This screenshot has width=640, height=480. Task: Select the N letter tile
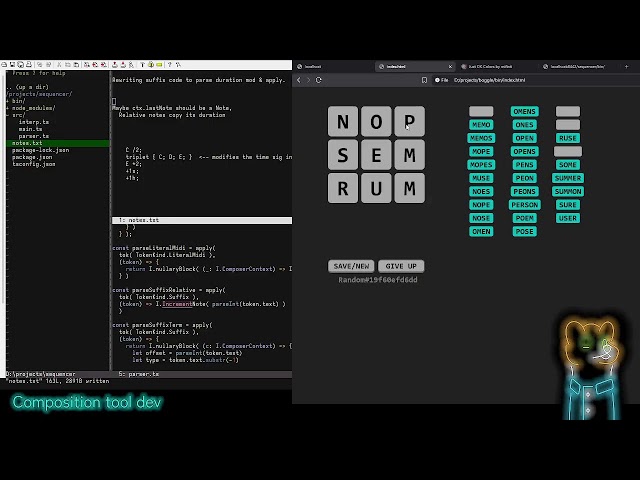tap(343, 121)
